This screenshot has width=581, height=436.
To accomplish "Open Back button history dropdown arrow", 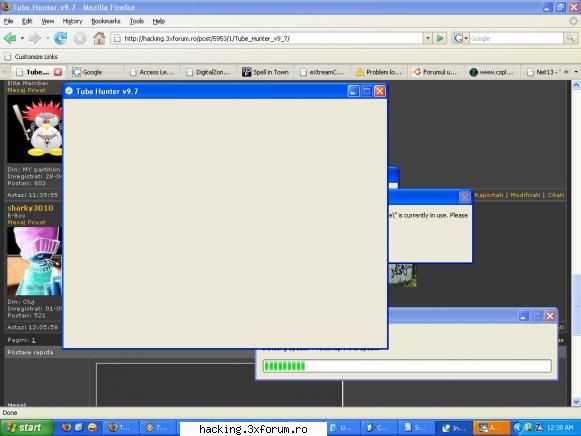I will pyautogui.click(x=22, y=38).
